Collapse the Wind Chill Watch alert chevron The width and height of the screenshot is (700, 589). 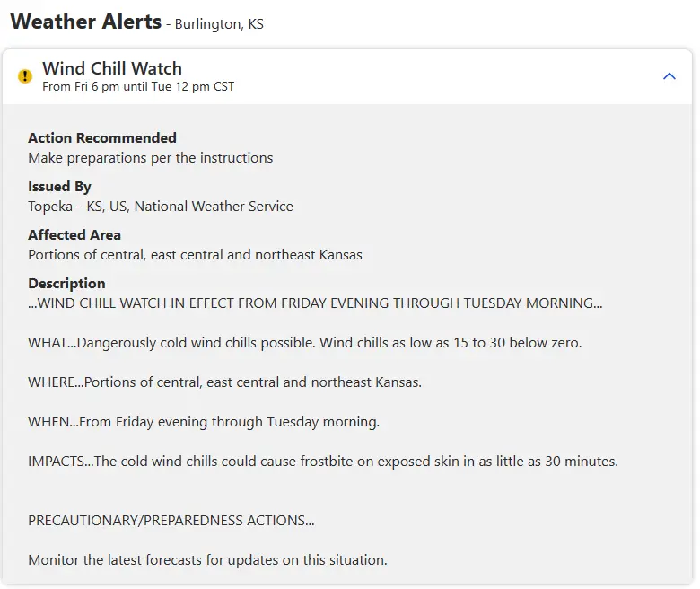(669, 76)
